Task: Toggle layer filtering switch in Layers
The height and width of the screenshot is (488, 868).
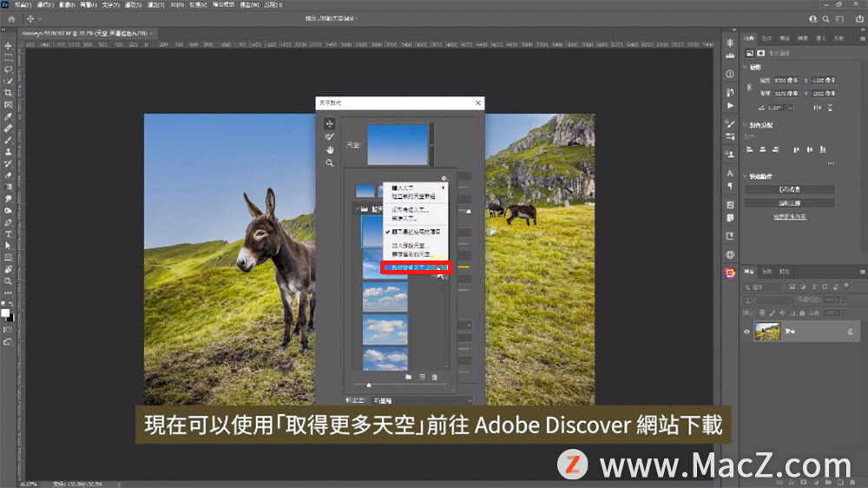Action: click(846, 287)
